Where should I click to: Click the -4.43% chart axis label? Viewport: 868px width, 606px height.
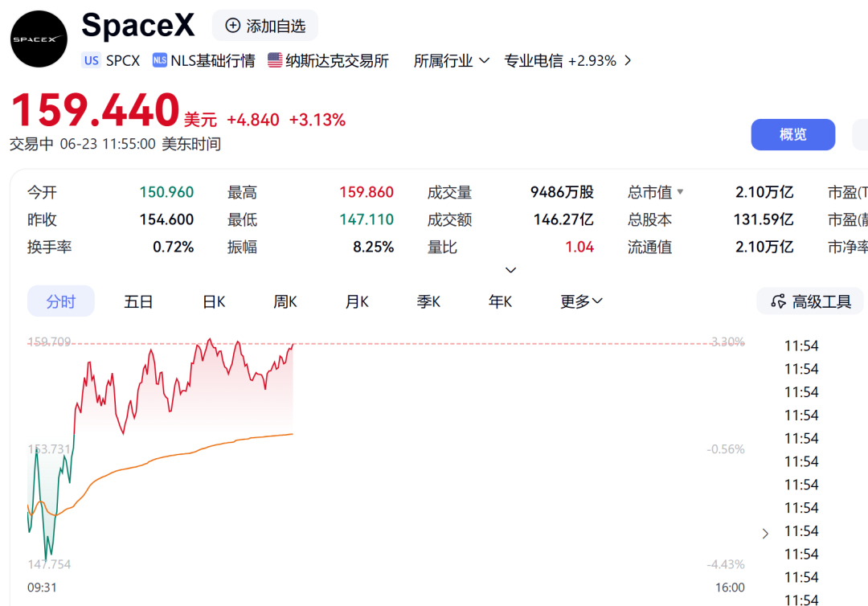point(726,564)
